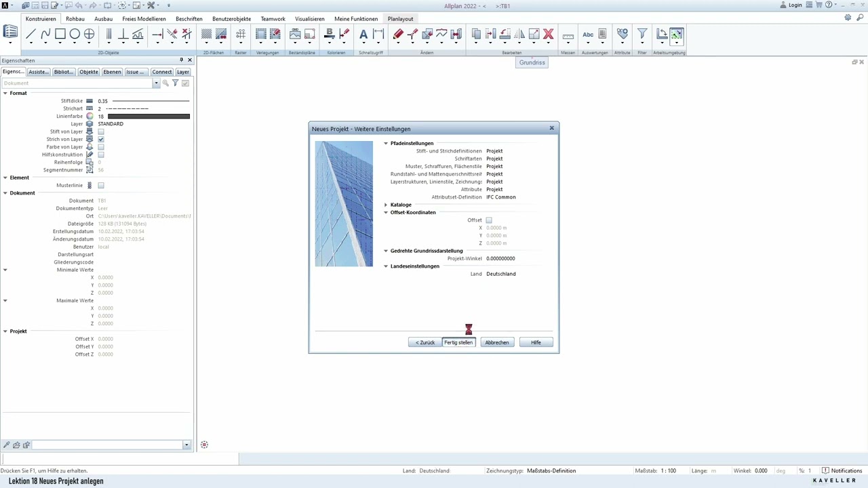Click the Grundriss view button
Screen dimensions: 868x488
coord(532,62)
